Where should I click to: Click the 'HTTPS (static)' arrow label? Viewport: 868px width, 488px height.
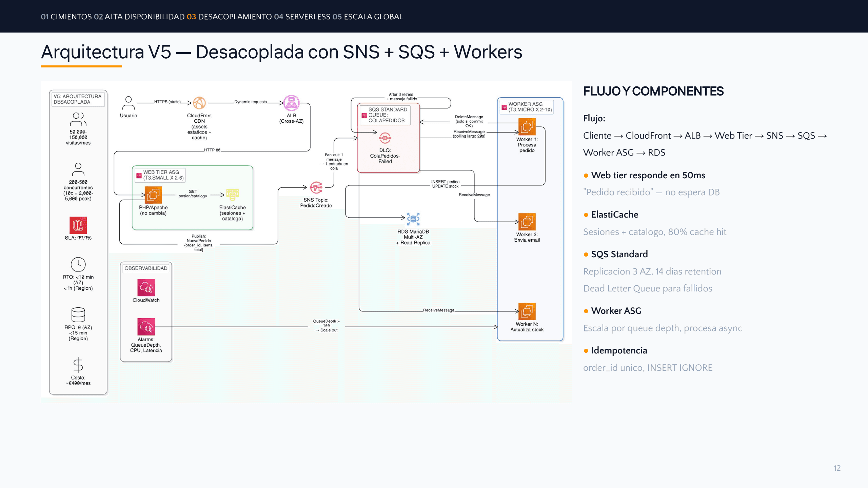167,102
